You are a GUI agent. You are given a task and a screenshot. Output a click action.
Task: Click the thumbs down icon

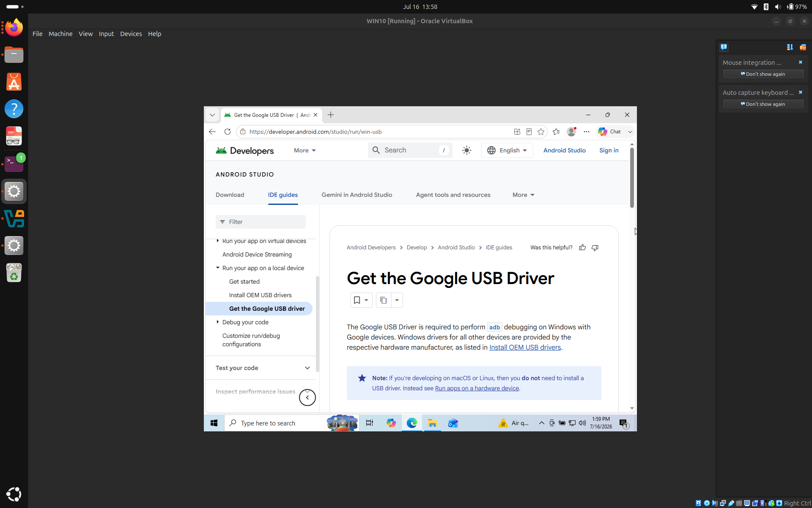tap(595, 248)
